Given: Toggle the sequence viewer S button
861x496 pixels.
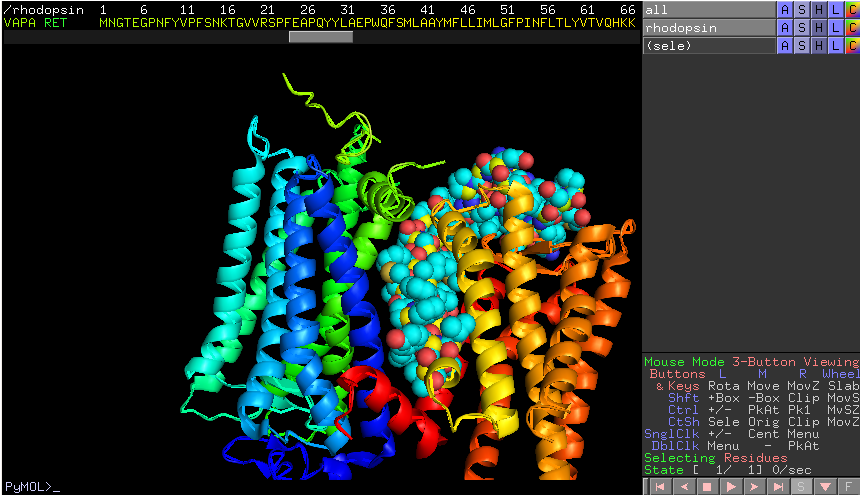Looking at the screenshot, I should [801, 487].
